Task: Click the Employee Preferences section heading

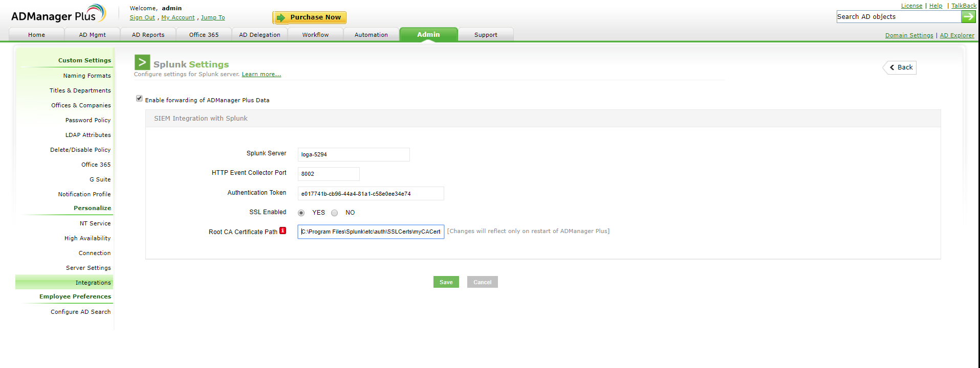Action: [x=75, y=296]
